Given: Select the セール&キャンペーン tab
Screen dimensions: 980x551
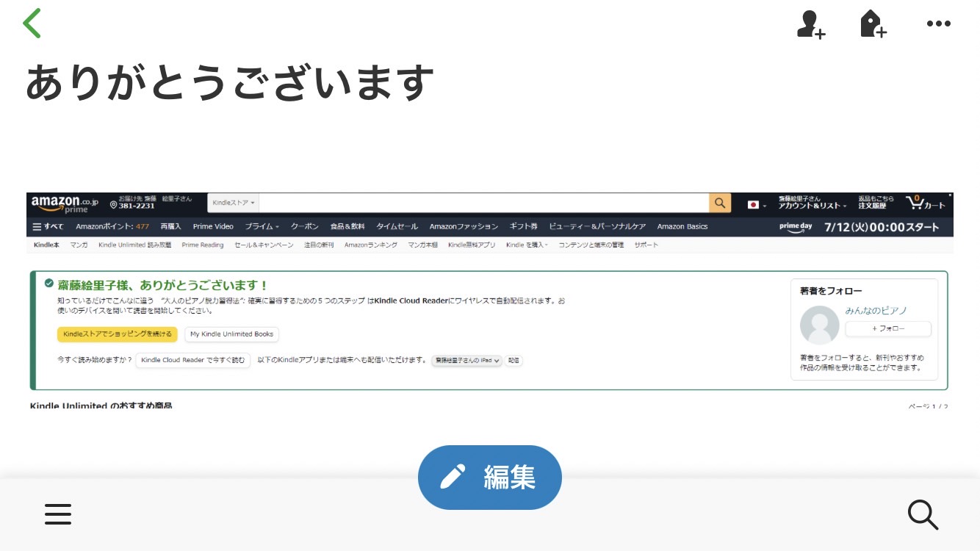Looking at the screenshot, I should click(264, 245).
